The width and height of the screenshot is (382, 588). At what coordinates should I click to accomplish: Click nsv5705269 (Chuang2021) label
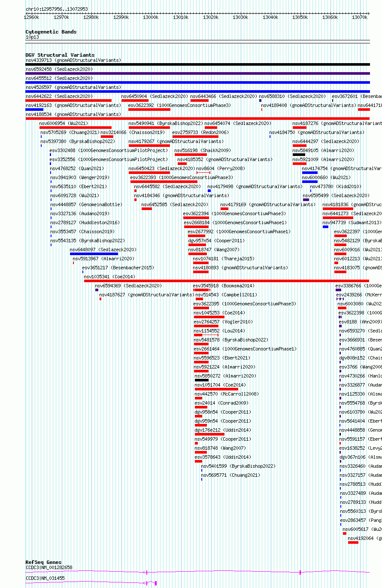(x=70, y=132)
